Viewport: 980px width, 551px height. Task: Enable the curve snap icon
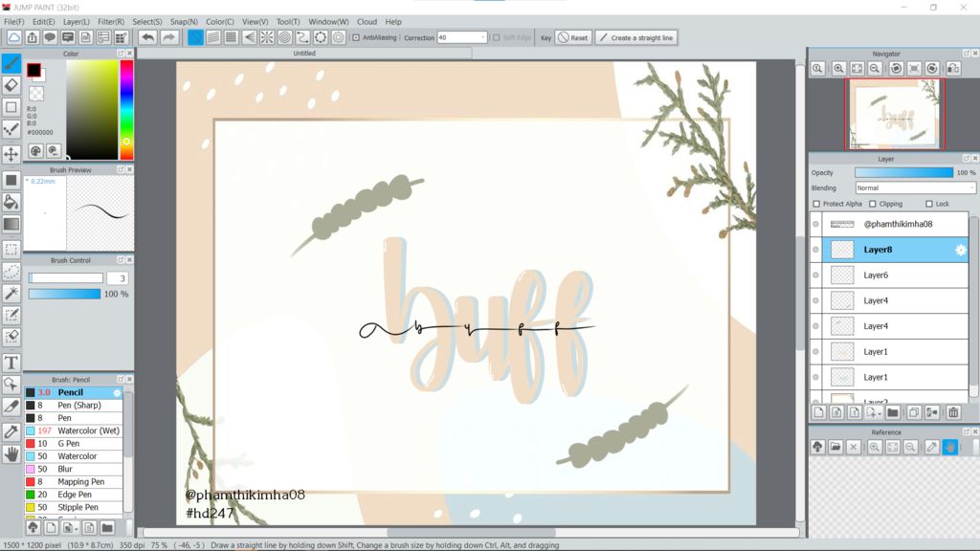pos(302,37)
